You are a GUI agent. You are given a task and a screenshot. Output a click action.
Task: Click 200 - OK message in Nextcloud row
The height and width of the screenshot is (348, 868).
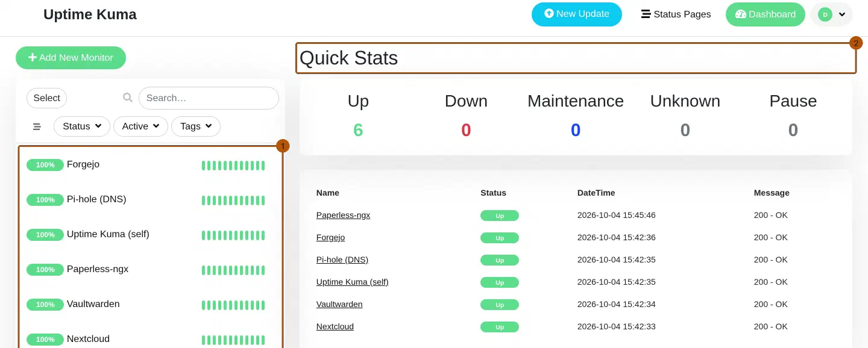(771, 326)
